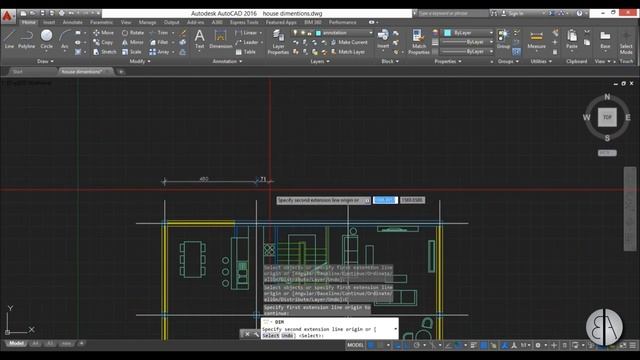640x360 pixels.
Task: Click the Insert block tool
Action: tap(383, 40)
